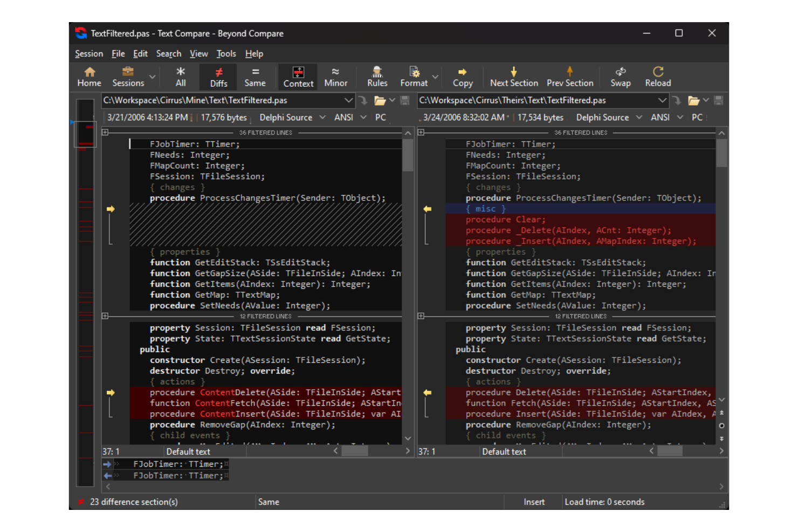Jump to Prev Section
This screenshot has height=532, width=798.
(x=570, y=77)
